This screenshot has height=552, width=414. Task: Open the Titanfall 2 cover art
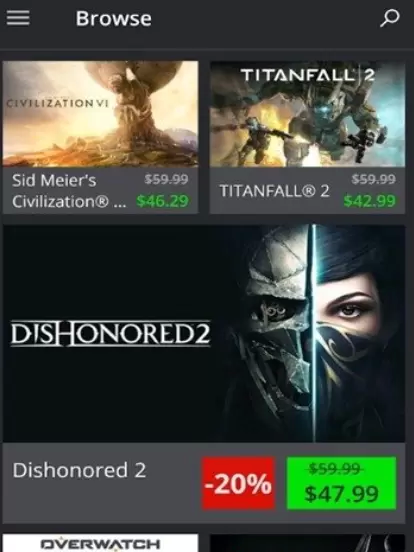click(x=307, y=113)
